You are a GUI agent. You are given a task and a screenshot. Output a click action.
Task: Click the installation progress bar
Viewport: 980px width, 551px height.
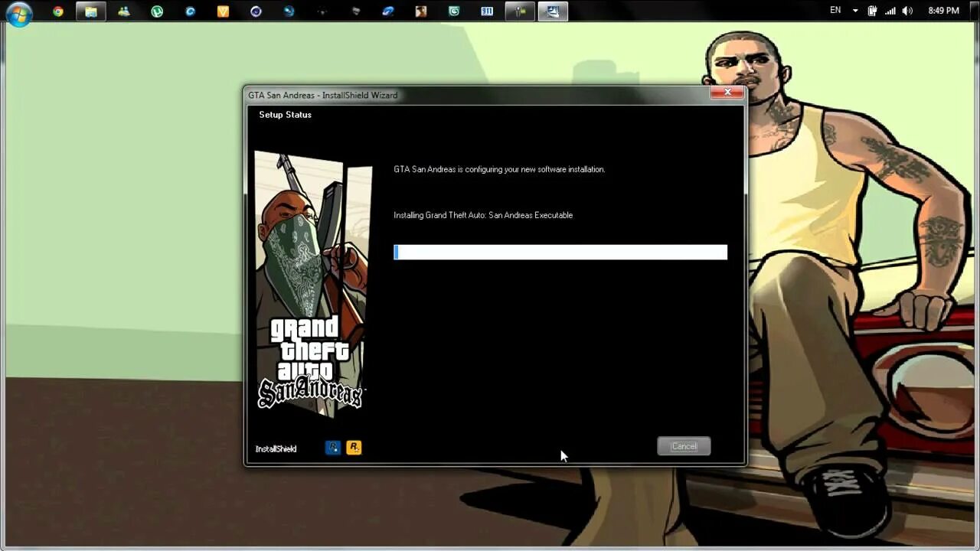560,252
